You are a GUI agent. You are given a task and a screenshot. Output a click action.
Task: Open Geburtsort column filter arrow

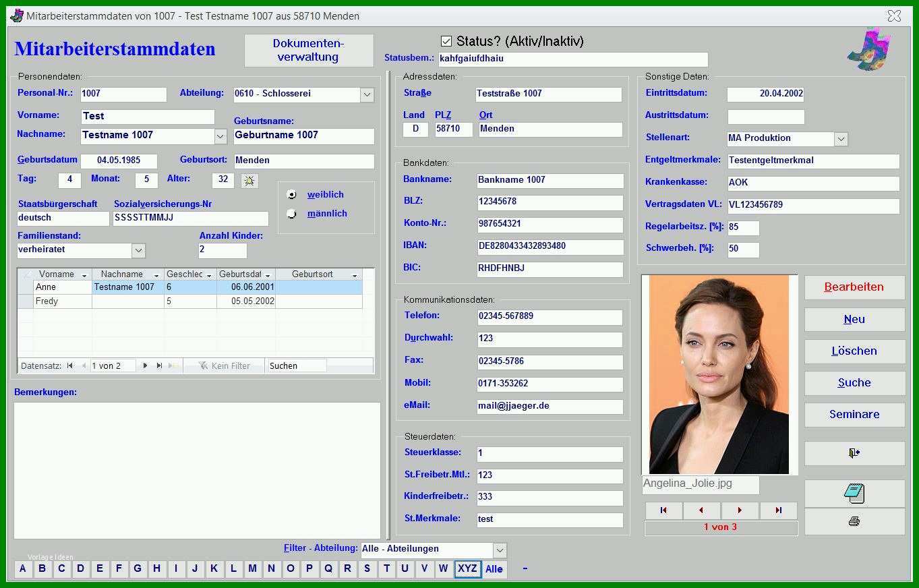355,275
